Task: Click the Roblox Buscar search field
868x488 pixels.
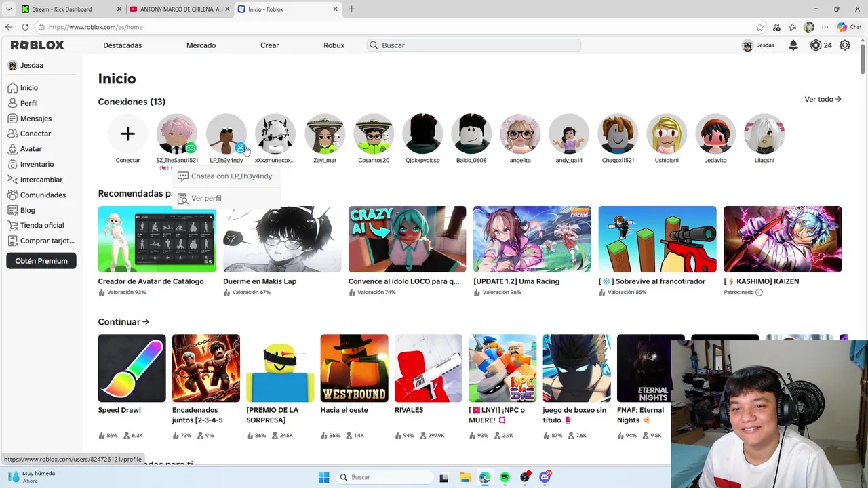Action: pyautogui.click(x=474, y=45)
